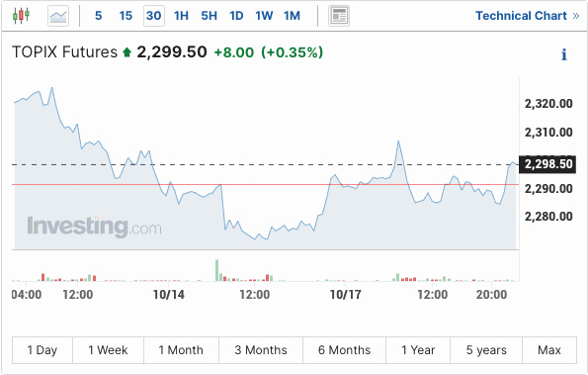
Task: Show the Max range
Action: tap(549, 350)
